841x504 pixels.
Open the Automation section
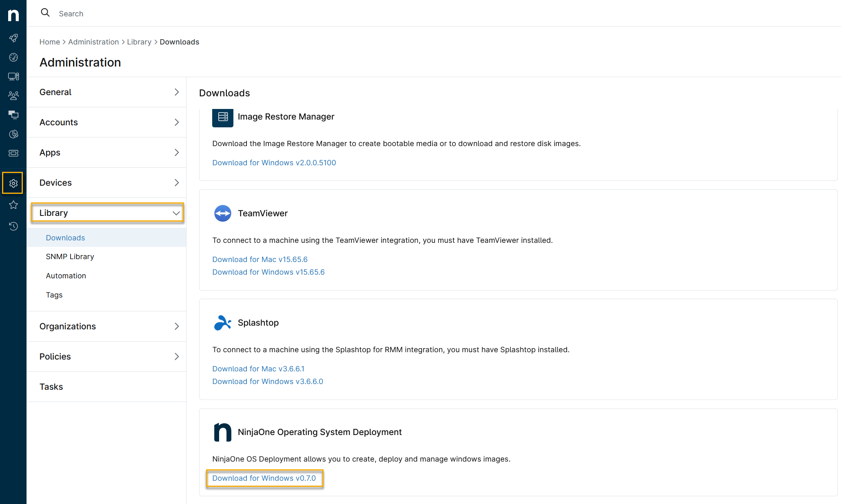66,275
